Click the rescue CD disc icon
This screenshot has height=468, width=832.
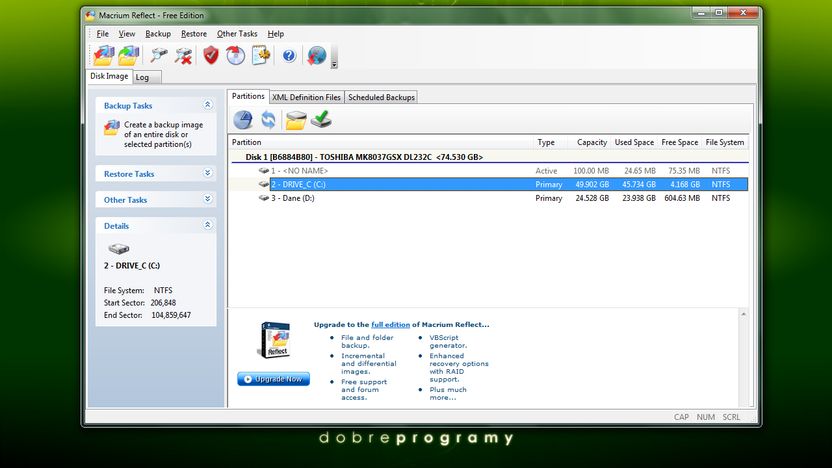[235, 55]
